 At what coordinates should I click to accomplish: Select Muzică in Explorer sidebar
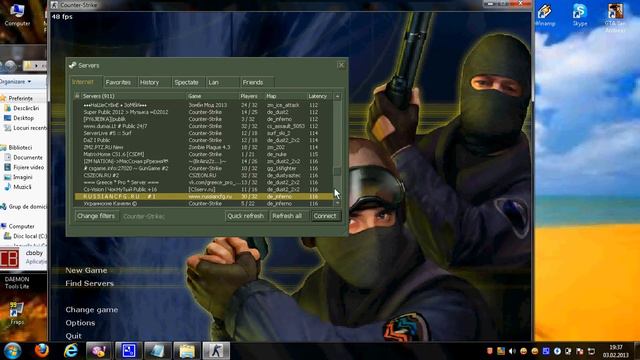[x=18, y=187]
